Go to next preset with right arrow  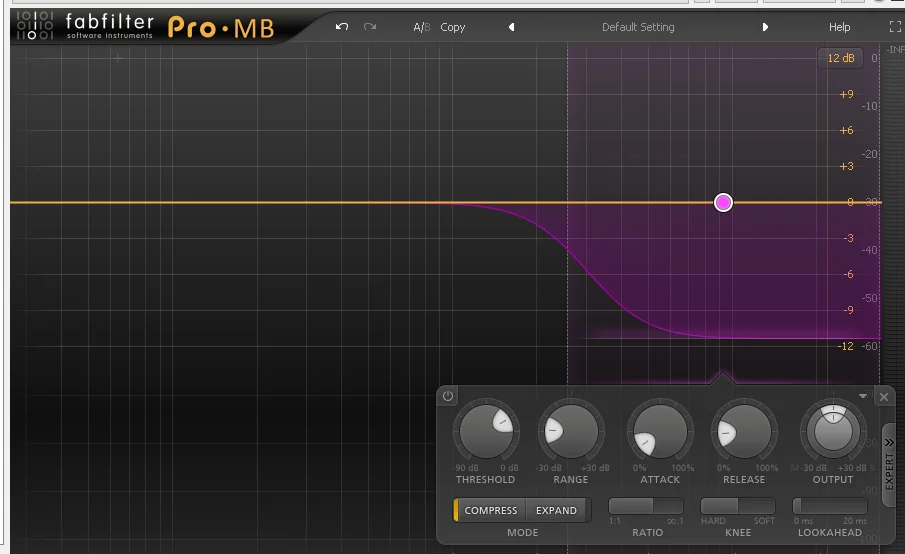click(765, 27)
